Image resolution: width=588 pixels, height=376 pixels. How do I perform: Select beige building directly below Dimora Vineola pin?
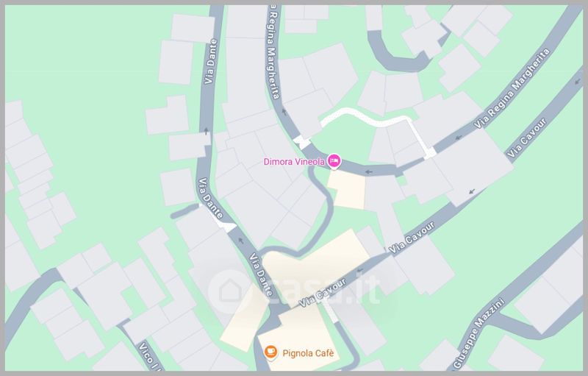348,190
